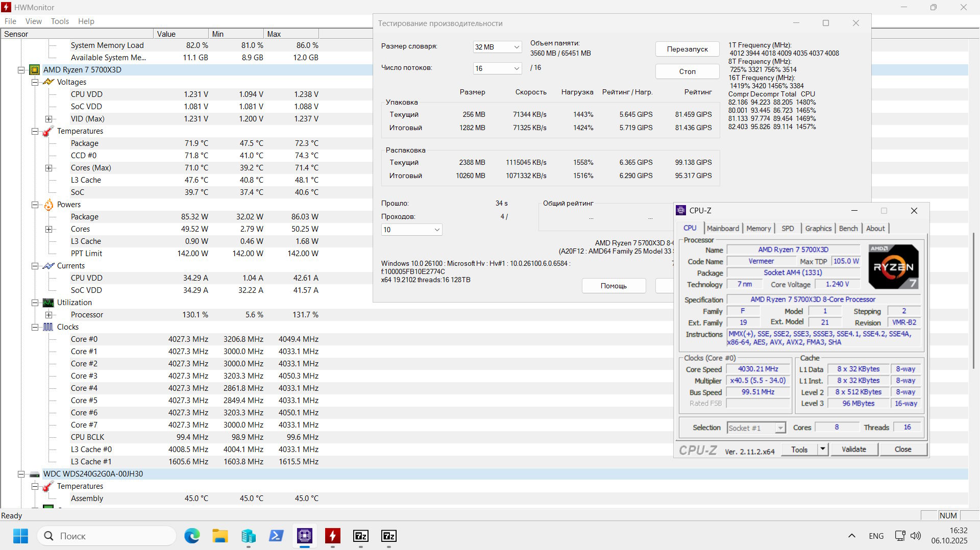Open File Explorer from the taskbar

[x=220, y=536]
